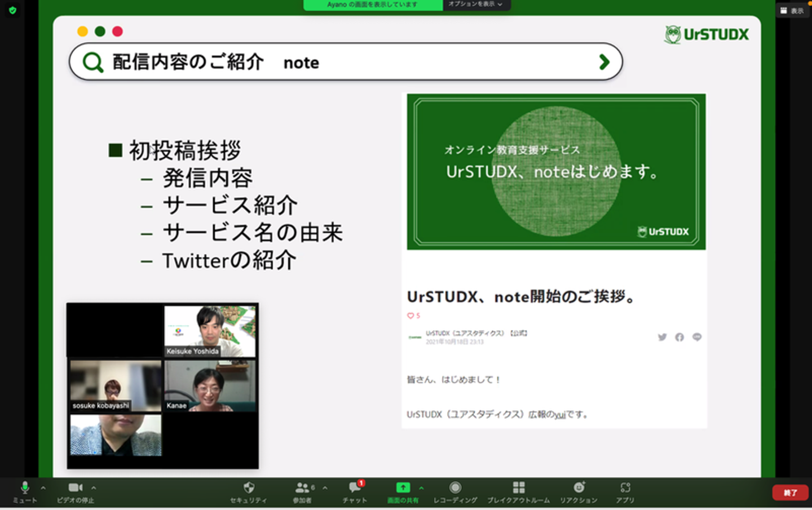Click the underlined yui in the article
The width and height of the screenshot is (812, 510).
tap(560, 415)
